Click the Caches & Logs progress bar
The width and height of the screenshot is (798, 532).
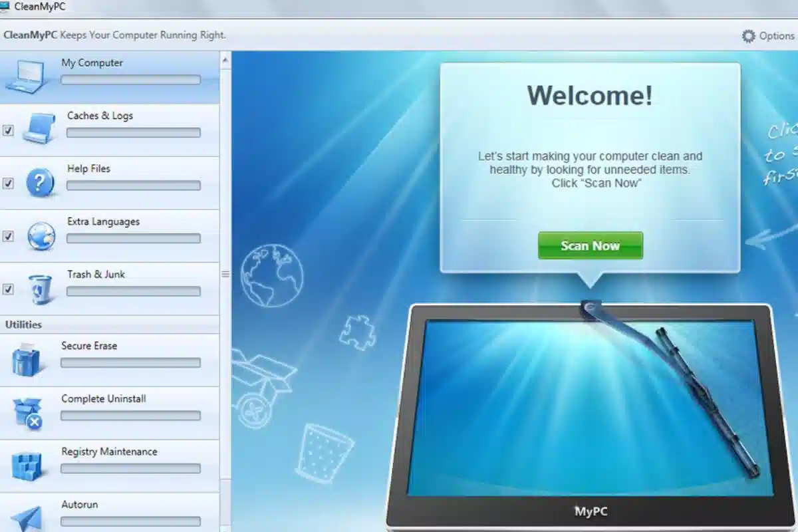pyautogui.click(x=133, y=132)
